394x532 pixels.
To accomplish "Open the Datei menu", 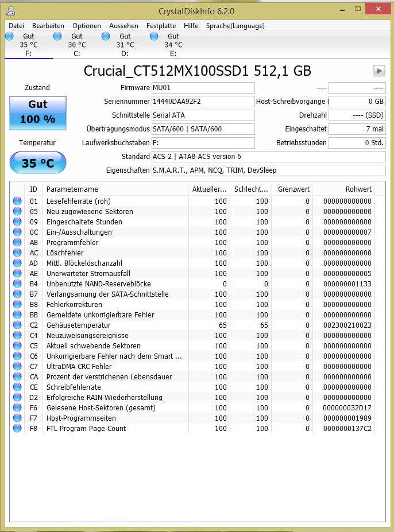I will [16, 26].
